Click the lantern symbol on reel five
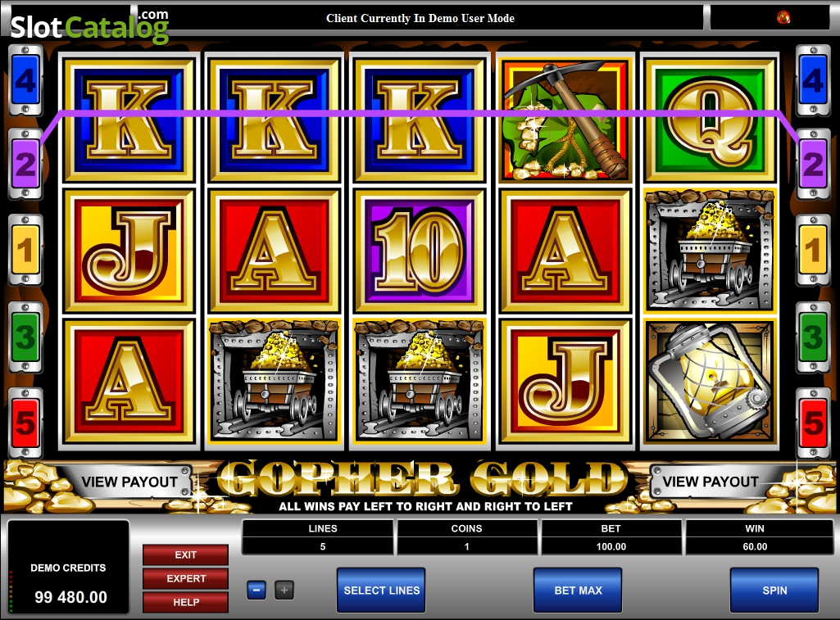840x620 pixels. [711, 382]
